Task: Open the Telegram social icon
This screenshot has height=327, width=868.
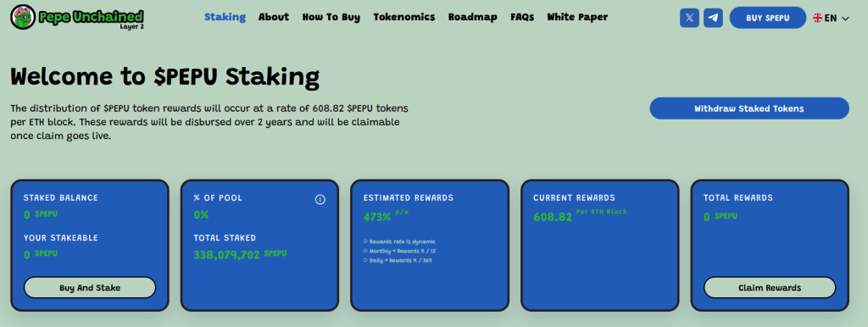Action: pos(714,18)
